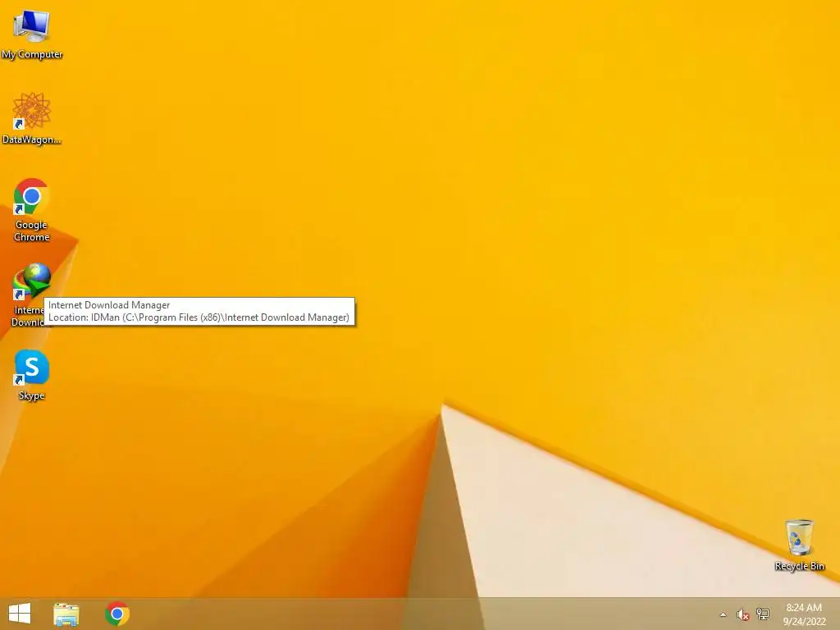Click the 'Recycle Bin' icon label

coord(799,566)
